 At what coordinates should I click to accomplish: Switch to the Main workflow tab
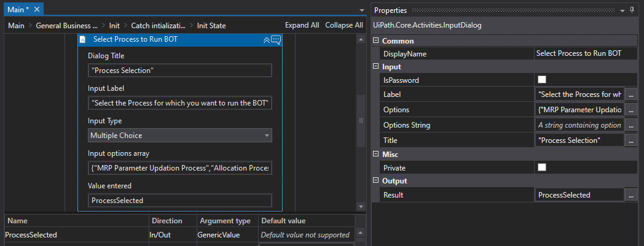18,9
